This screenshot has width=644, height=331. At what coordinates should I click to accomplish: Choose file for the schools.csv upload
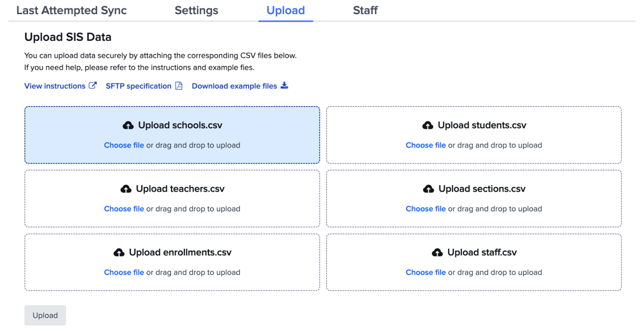pos(124,145)
